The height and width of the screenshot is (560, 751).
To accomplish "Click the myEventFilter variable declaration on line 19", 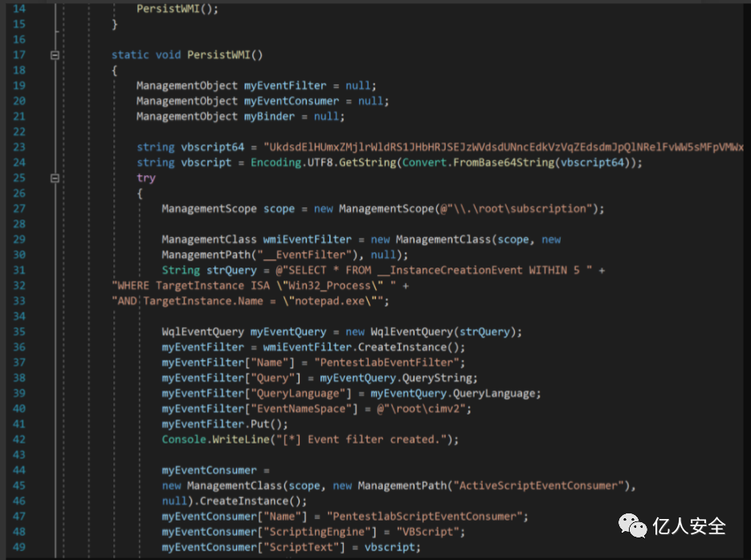I will coord(285,86).
